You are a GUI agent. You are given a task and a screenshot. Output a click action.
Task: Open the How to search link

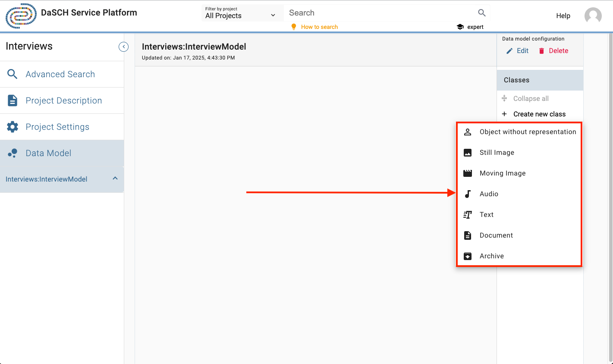(x=319, y=27)
